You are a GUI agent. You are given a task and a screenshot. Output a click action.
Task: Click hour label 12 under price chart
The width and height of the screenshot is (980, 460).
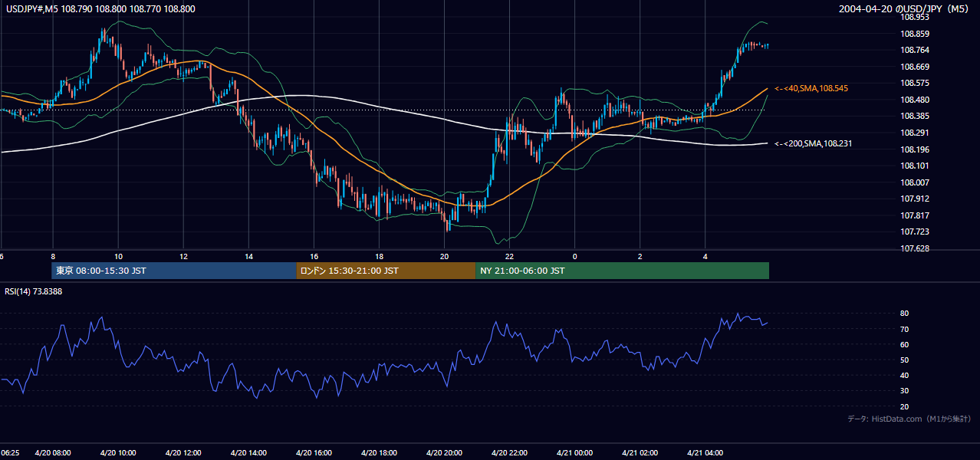[x=183, y=257]
